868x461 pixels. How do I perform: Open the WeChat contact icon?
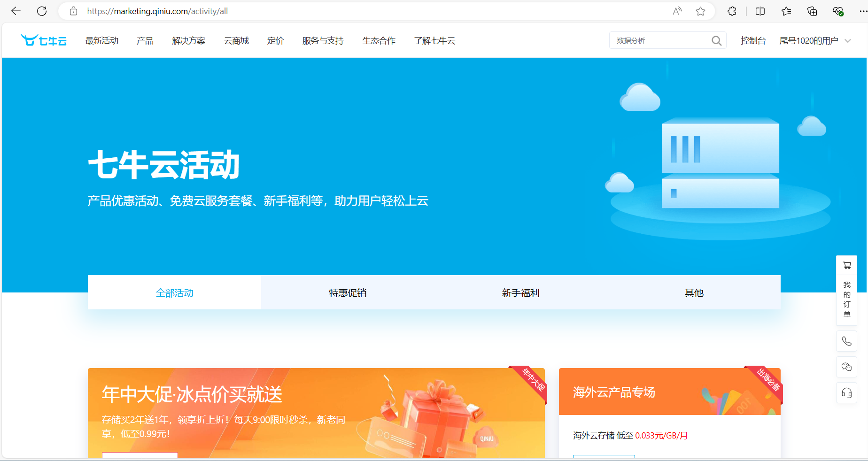pyautogui.click(x=847, y=367)
